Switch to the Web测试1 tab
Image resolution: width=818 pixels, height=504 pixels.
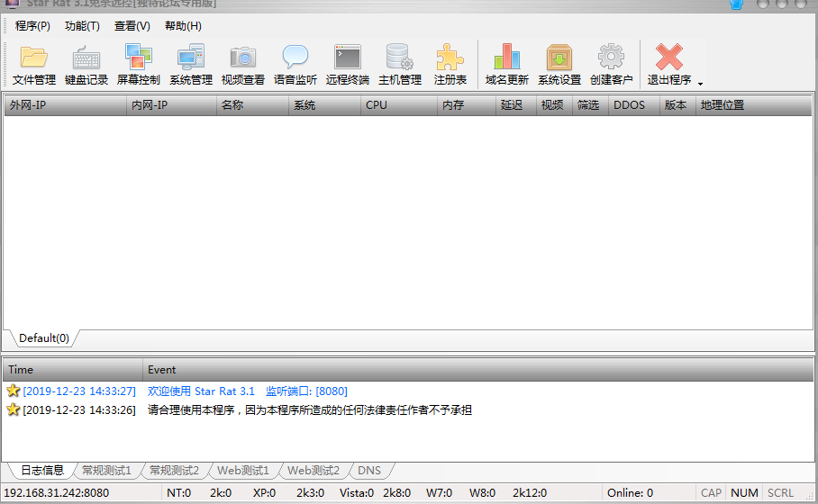(x=243, y=470)
